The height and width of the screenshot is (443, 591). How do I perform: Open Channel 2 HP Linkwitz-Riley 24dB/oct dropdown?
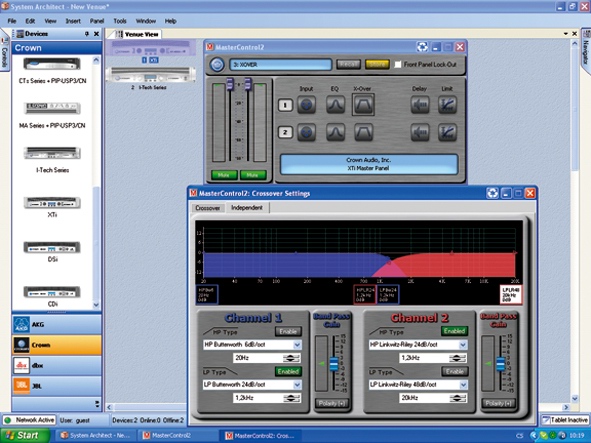click(x=463, y=345)
